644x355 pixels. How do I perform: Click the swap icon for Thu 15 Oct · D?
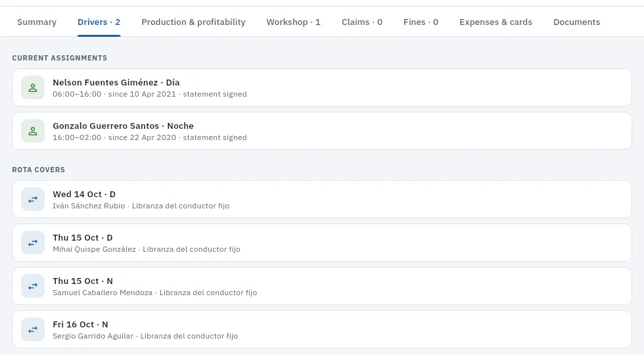pyautogui.click(x=33, y=243)
